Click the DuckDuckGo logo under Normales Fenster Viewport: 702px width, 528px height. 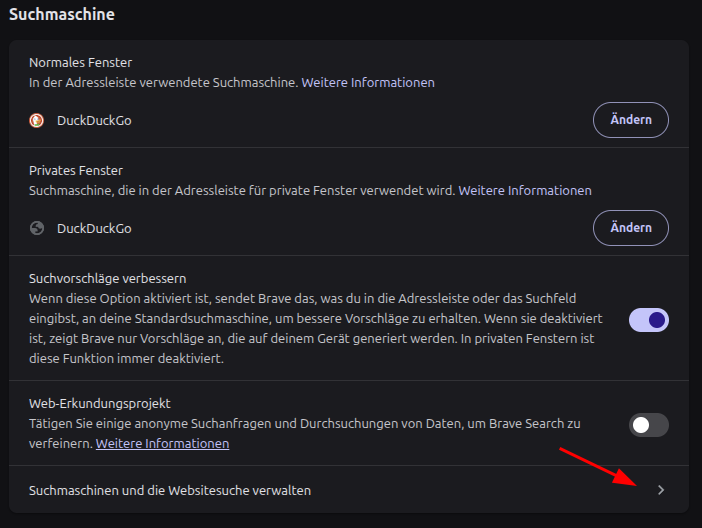[x=37, y=120]
